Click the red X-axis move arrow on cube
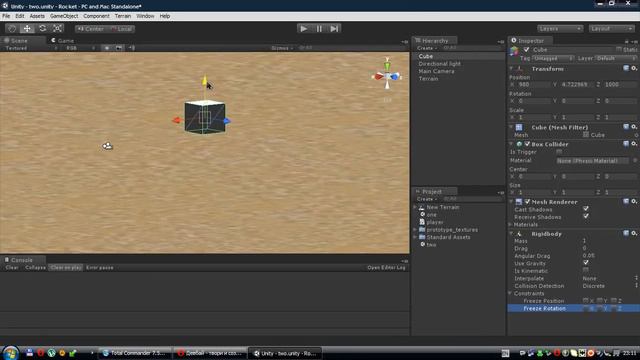Image resolution: width=640 pixels, height=360 pixels. click(x=177, y=120)
